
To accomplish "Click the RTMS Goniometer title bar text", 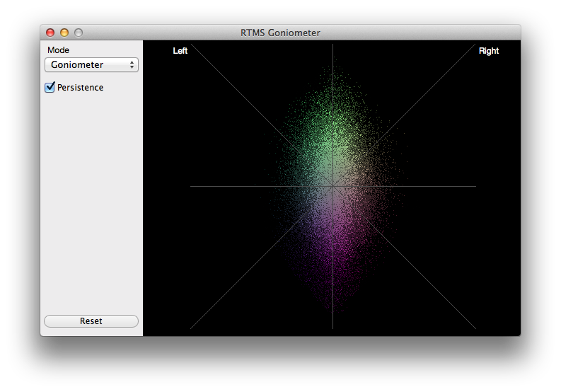I will pos(280,33).
